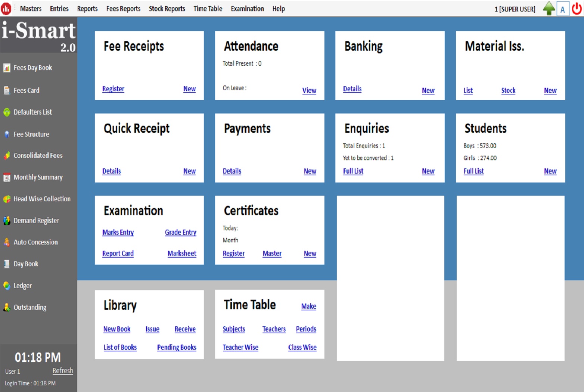Click New in Enquiries card

pyautogui.click(x=428, y=171)
